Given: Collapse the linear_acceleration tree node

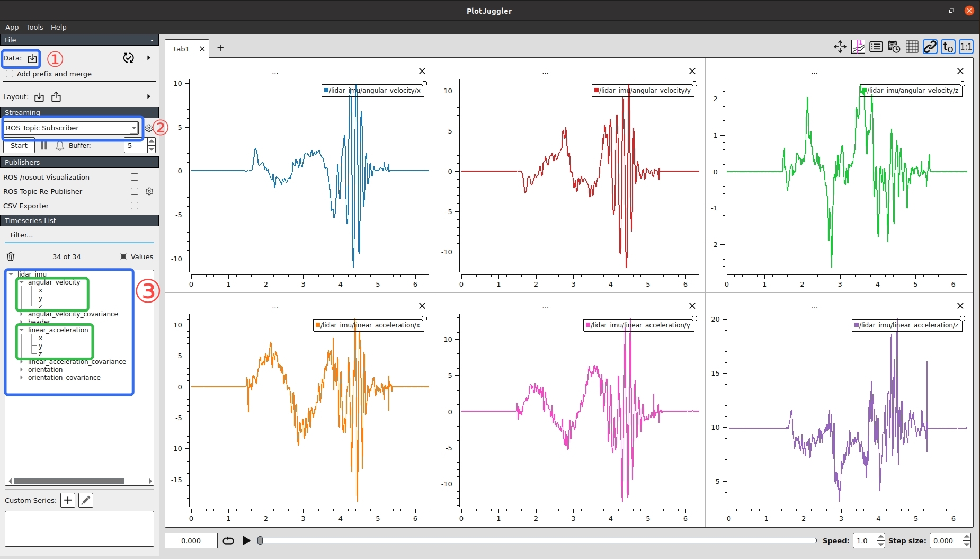Looking at the screenshot, I should [x=21, y=330].
